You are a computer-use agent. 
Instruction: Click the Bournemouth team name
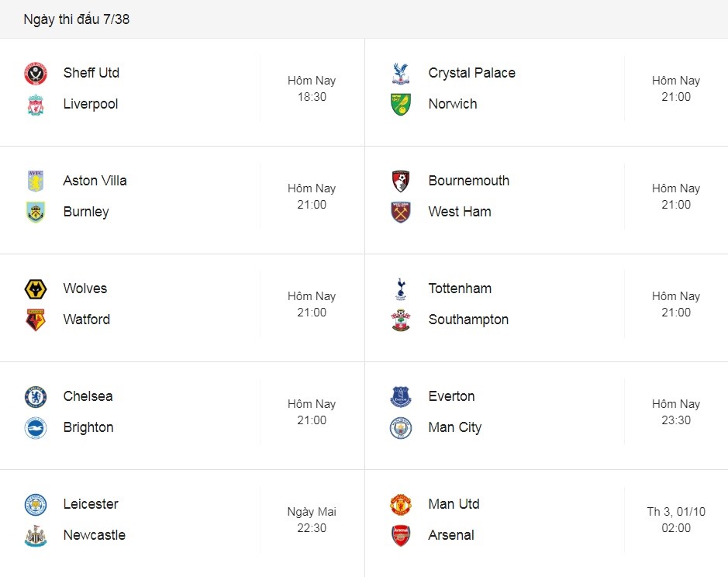click(x=469, y=180)
